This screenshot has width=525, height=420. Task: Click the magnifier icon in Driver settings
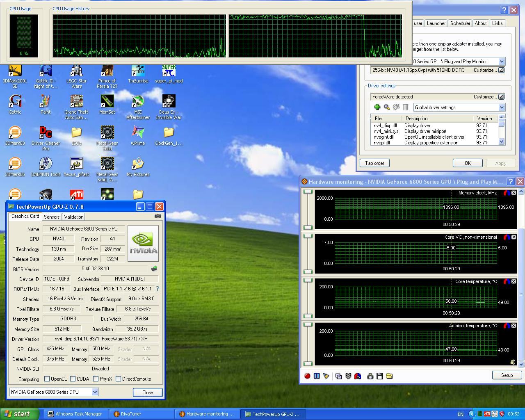point(386,107)
